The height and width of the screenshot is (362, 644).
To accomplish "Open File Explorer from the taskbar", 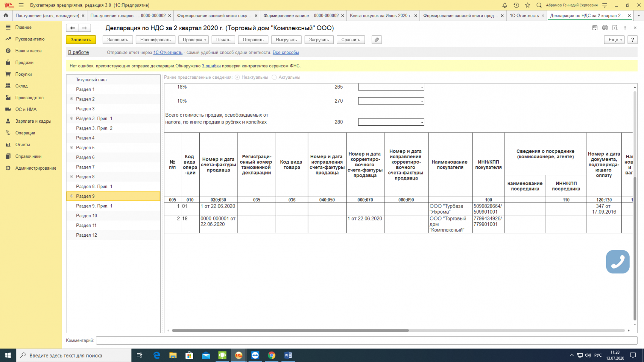I will tap(173, 355).
